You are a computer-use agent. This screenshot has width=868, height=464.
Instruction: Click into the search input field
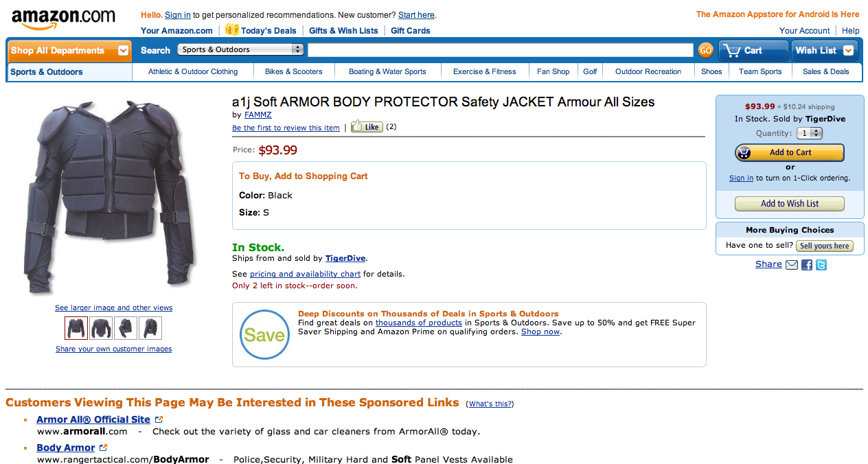coord(500,50)
